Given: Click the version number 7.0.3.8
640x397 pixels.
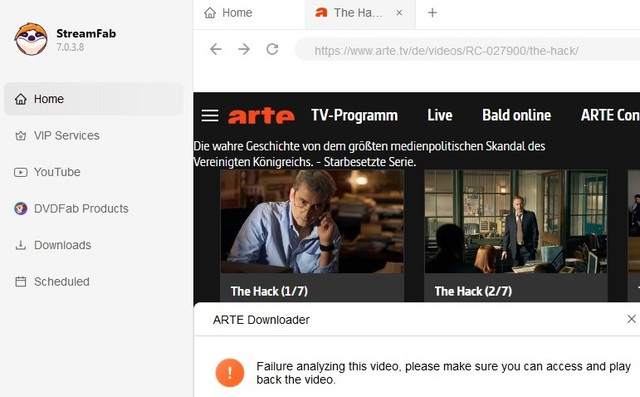Looking at the screenshot, I should (x=70, y=47).
